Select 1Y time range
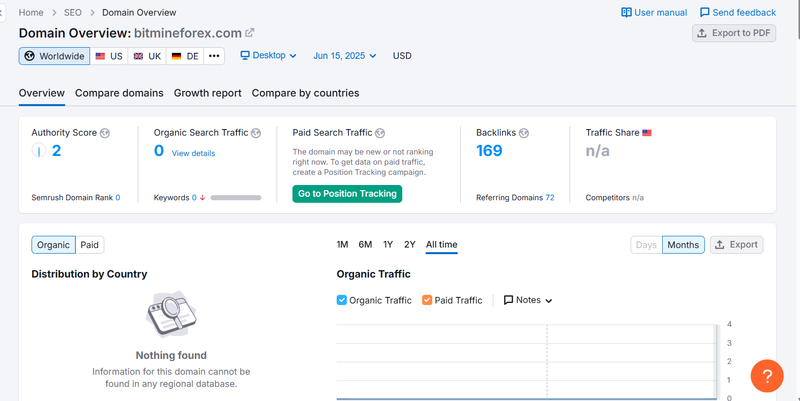Viewport: 800px width, 401px height. point(388,244)
